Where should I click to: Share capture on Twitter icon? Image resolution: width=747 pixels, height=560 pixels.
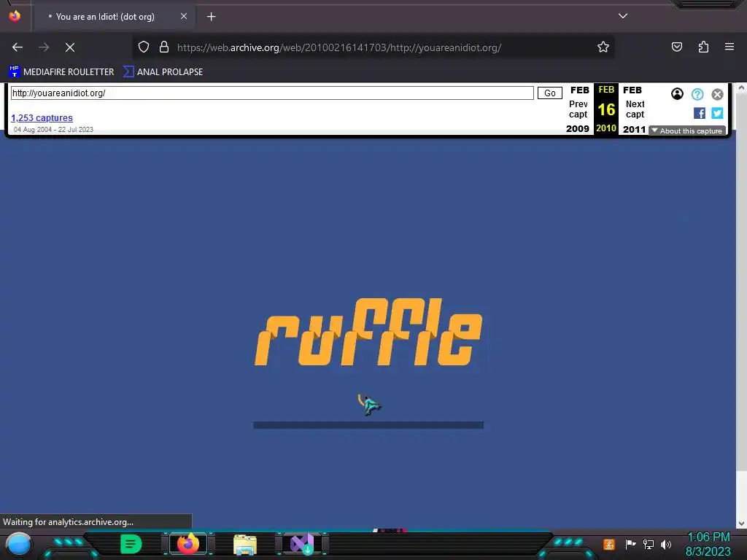click(717, 113)
